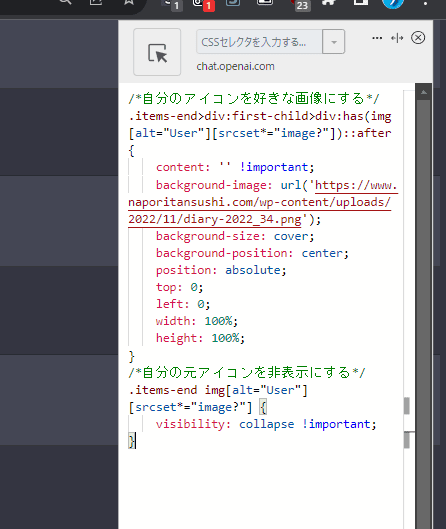Open the CSS selector dropdown arrow
446x529 pixels.
click(x=334, y=42)
